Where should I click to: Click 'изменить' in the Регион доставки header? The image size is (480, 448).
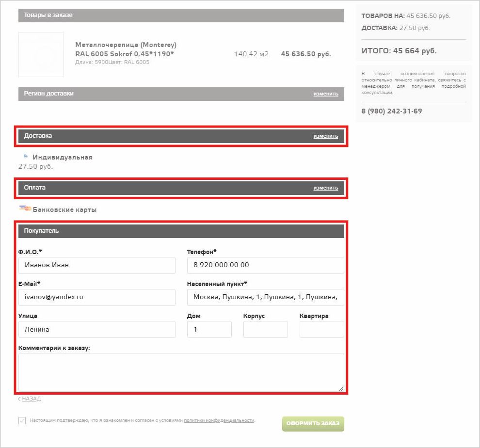pyautogui.click(x=325, y=94)
